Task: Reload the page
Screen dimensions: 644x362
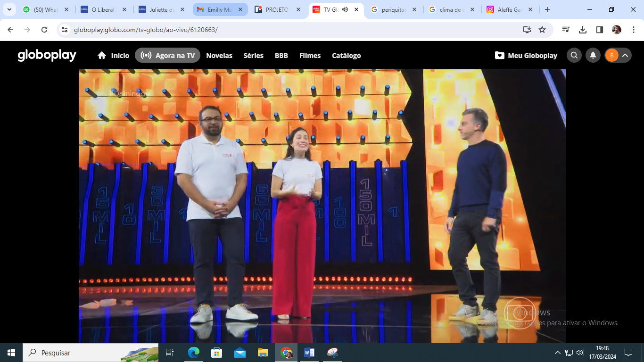Action: coord(44,30)
